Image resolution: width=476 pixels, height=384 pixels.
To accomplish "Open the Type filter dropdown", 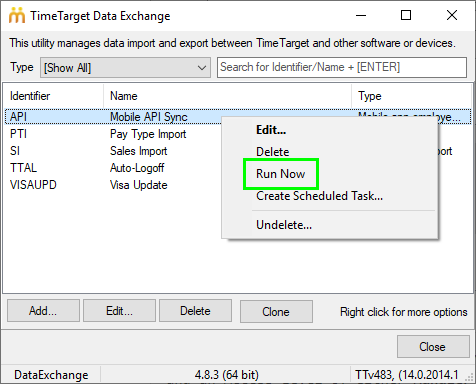I will point(125,68).
